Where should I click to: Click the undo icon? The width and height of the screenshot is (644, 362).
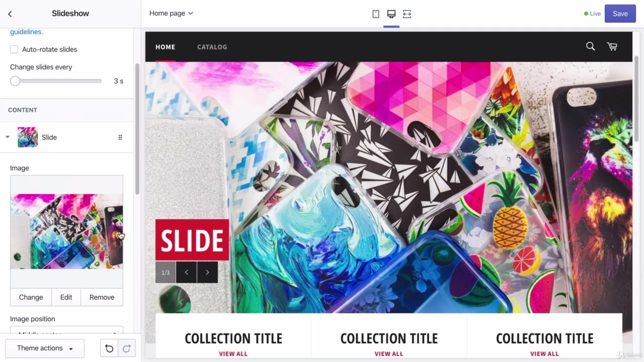click(x=109, y=348)
